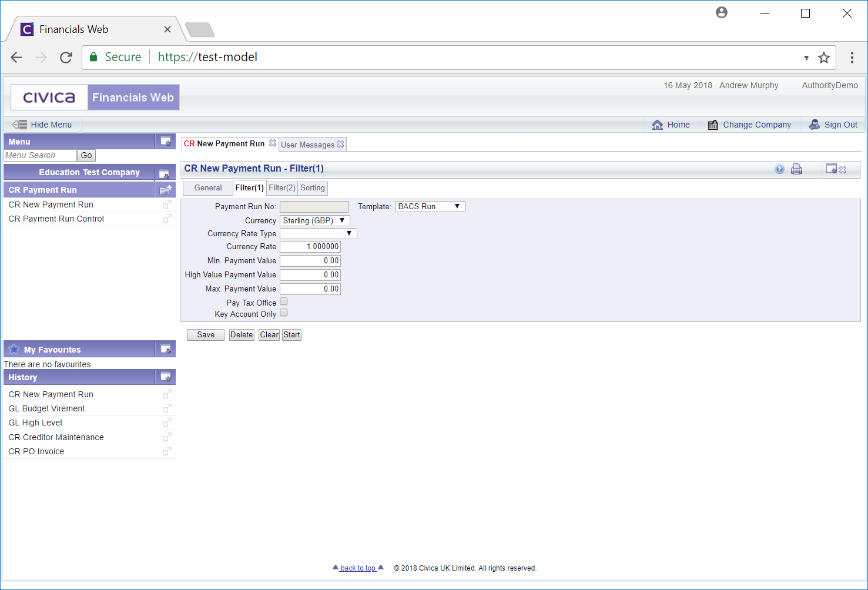Screen dimensions: 868x590
Task: Tick the Key Account Only checkbox
Action: [x=284, y=313]
